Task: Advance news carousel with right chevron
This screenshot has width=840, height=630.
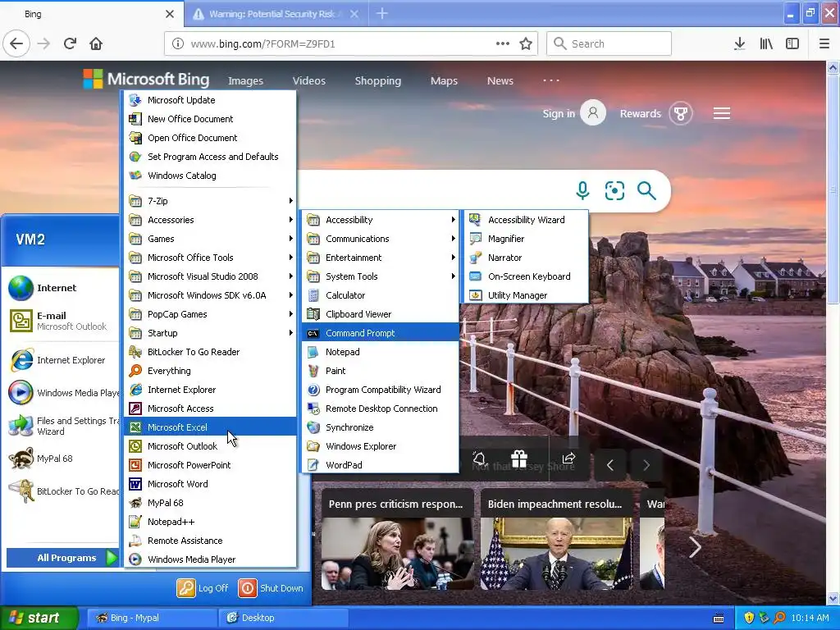Action: (695, 547)
